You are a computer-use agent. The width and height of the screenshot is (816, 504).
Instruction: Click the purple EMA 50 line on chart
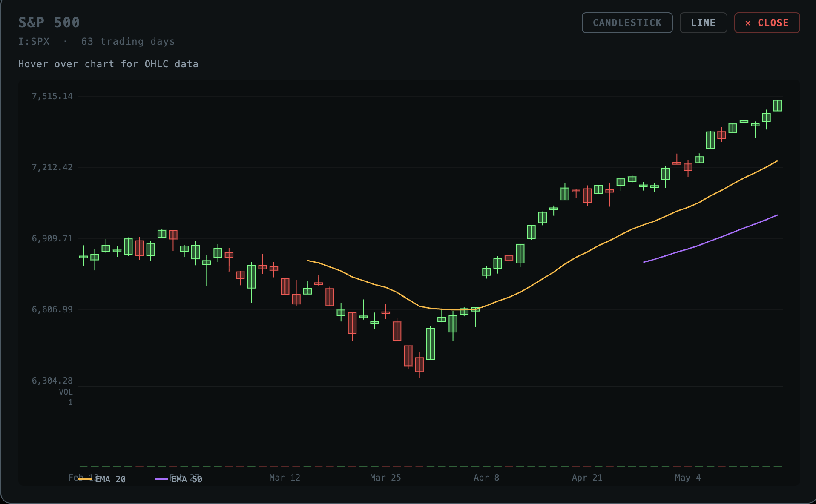coord(710,241)
